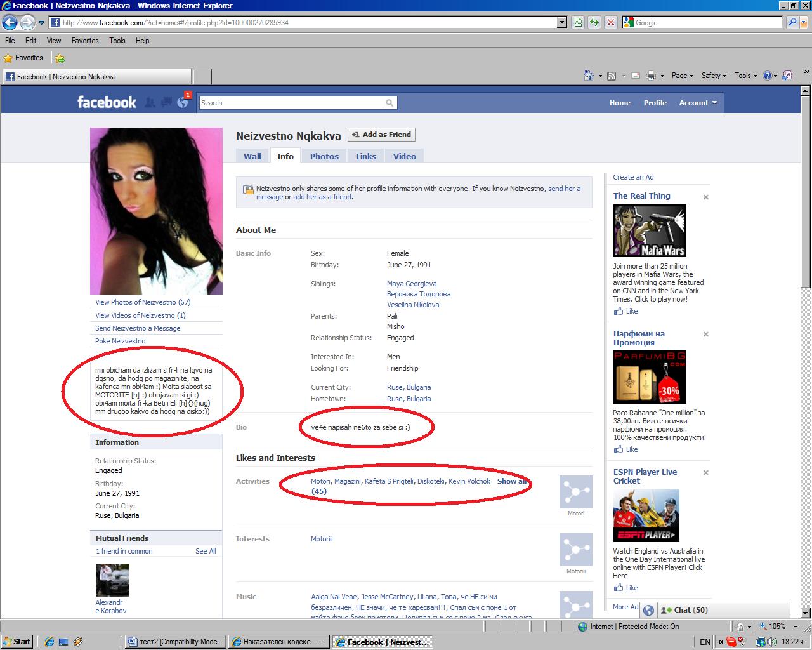
Task: Click the search magnifier in Facebook search box
Action: pyautogui.click(x=390, y=103)
